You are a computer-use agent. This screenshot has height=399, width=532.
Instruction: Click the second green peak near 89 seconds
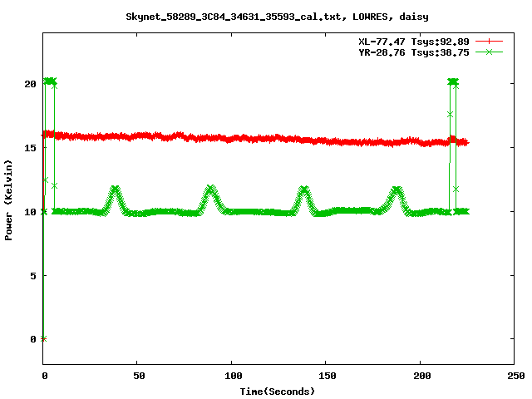coord(211,189)
